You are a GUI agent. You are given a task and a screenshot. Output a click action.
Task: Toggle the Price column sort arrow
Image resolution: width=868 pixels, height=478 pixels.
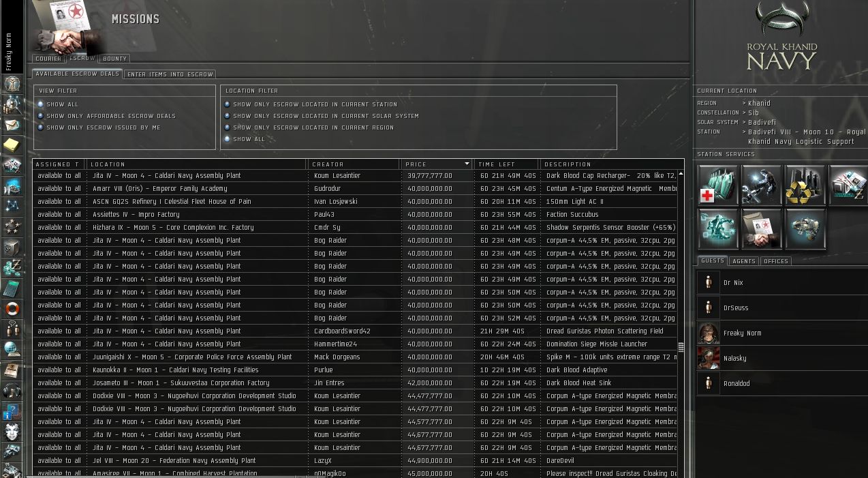[x=467, y=164]
